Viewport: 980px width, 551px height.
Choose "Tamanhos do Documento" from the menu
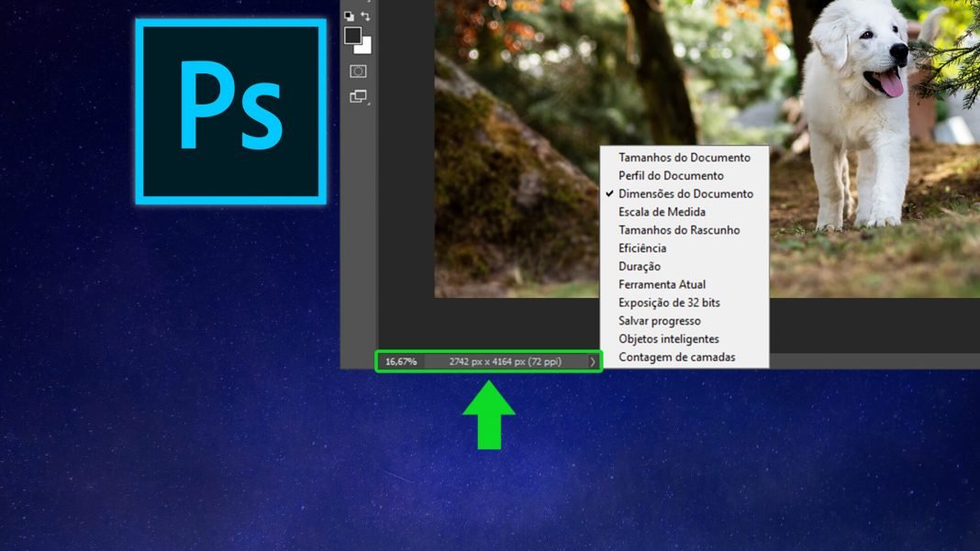tap(683, 158)
